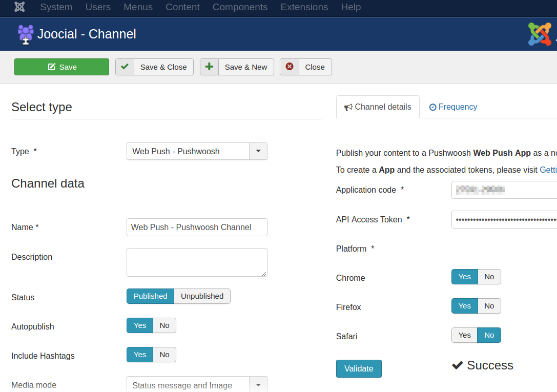Disable Firefox platform with No

tap(489, 306)
